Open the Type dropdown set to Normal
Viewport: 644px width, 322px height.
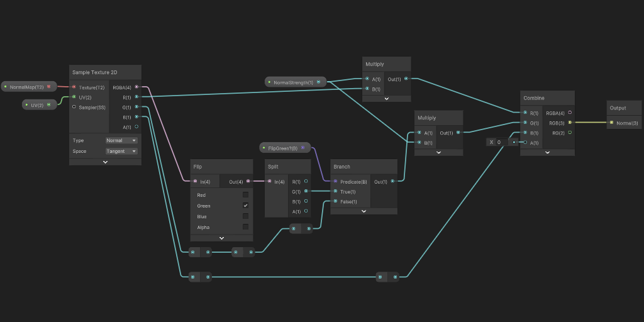coord(121,140)
